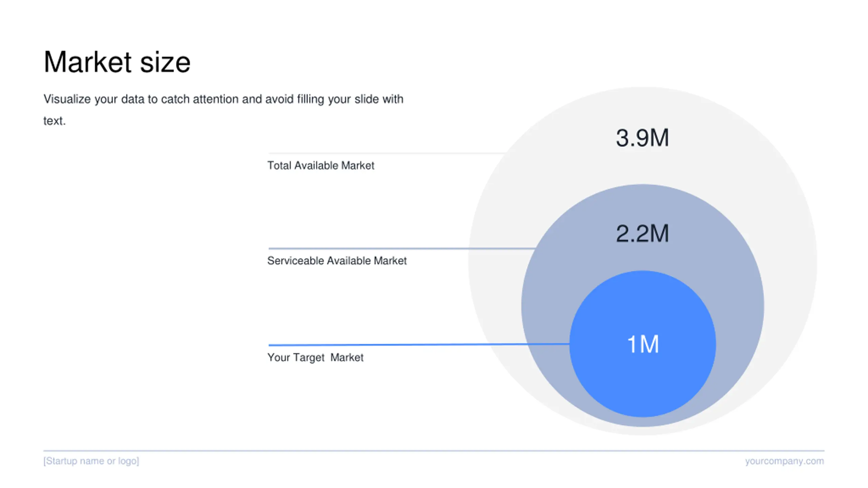Select the "Serviceable Available Market" label
868x488 pixels.
pos(337,261)
